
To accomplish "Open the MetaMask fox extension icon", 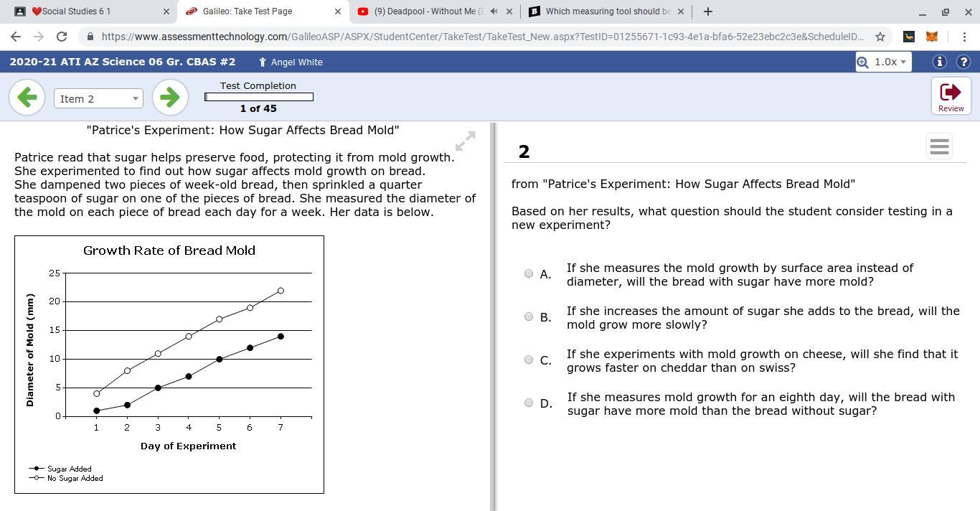I will [x=932, y=37].
